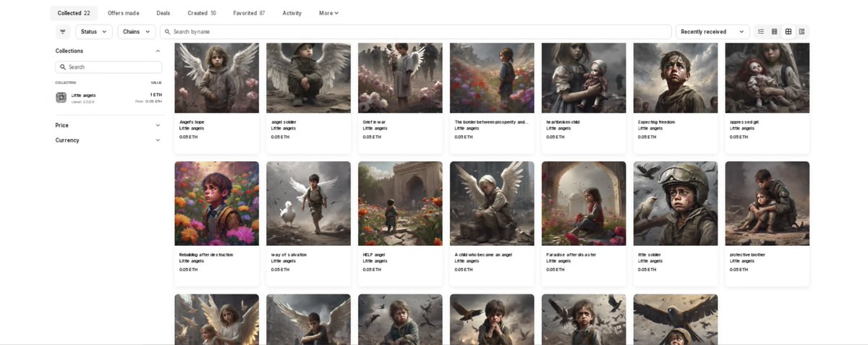Click the 'oppressed girl' title text
Image resolution: width=868 pixels, height=345 pixels.
(x=744, y=122)
